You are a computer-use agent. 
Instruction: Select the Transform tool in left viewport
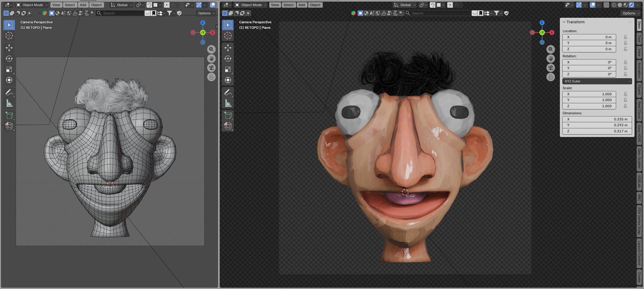(9, 80)
